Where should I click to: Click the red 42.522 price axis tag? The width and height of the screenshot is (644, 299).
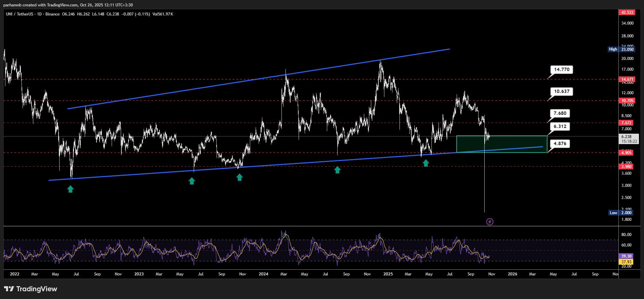click(x=627, y=12)
